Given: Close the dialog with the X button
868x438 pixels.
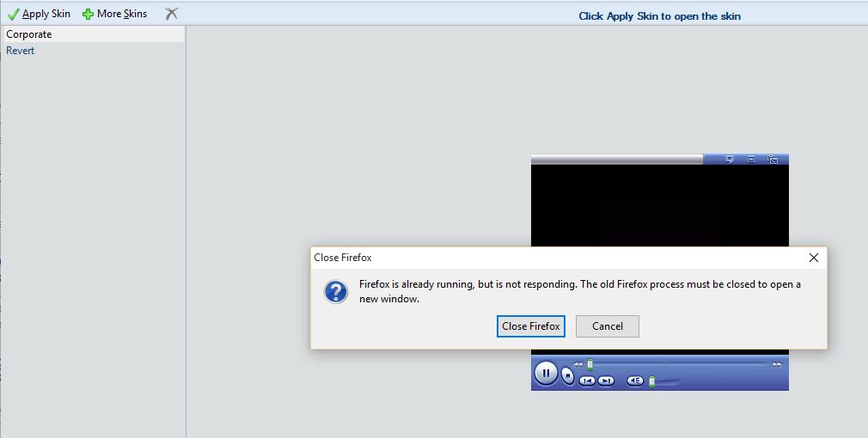Looking at the screenshot, I should coord(813,258).
